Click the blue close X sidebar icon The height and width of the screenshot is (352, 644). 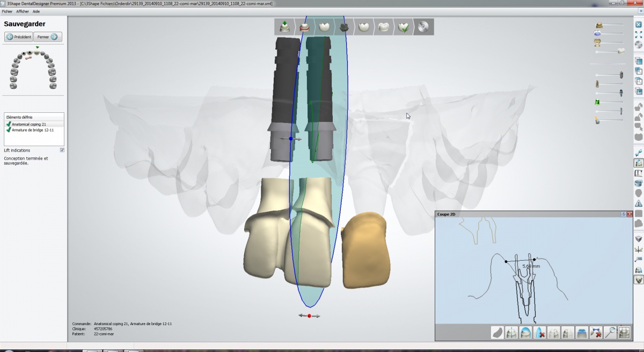[x=639, y=24]
